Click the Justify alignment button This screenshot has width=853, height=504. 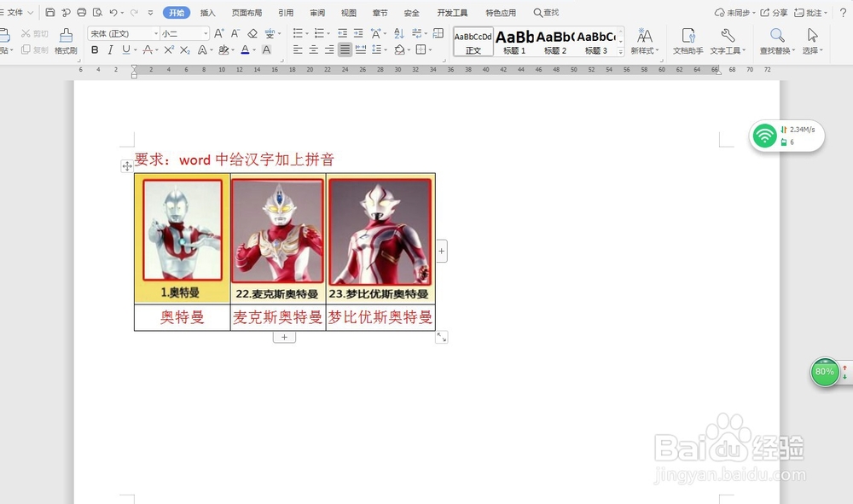coord(345,50)
